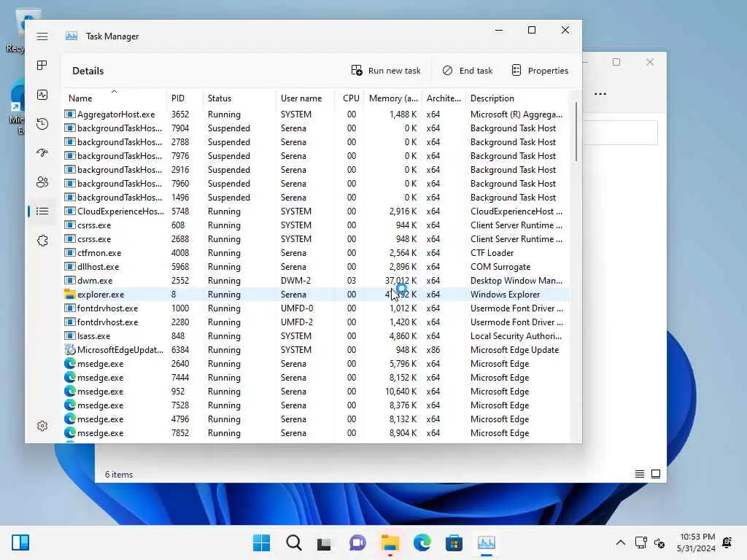This screenshot has width=747, height=560.
Task: Click the address field in background window
Action: [x=620, y=133]
